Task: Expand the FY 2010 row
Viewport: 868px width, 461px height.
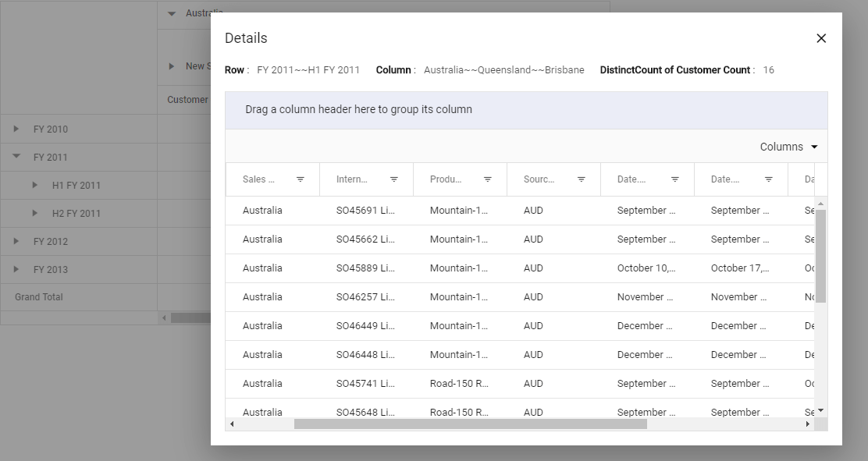Action: point(16,129)
